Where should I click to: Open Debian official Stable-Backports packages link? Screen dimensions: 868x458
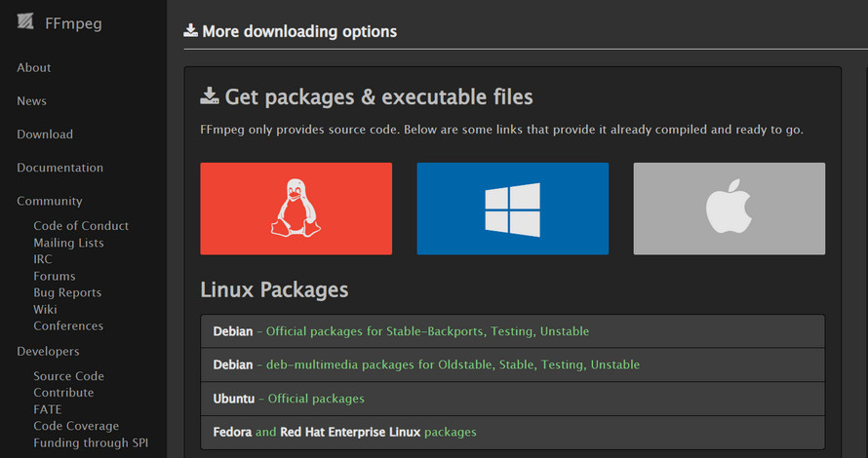428,331
